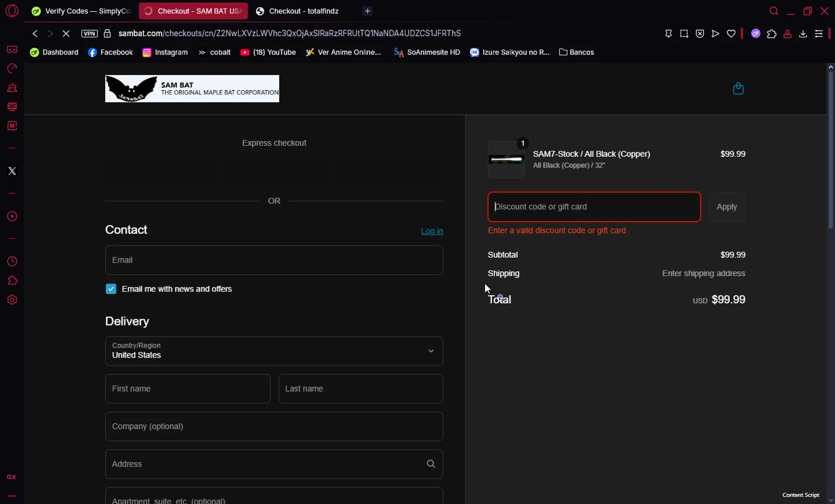Open the Facebook bookmark
Screen dimensions: 835x504
click(x=110, y=52)
